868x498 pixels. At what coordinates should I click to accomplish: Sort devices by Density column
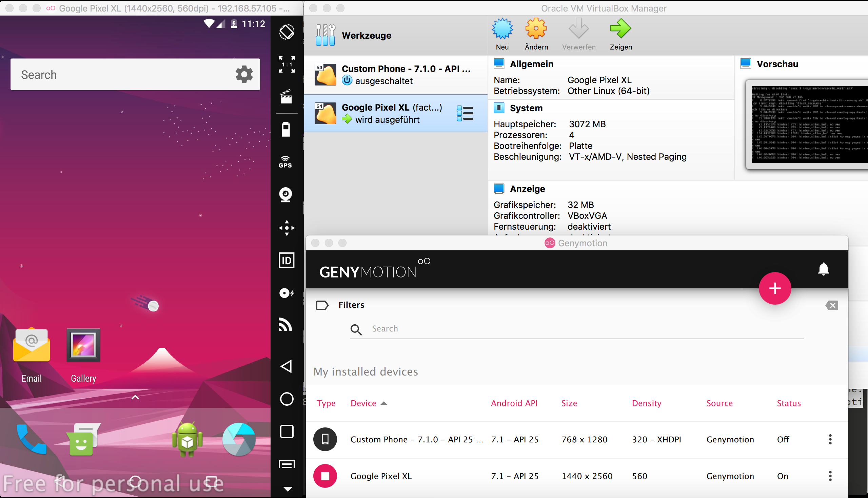(647, 403)
